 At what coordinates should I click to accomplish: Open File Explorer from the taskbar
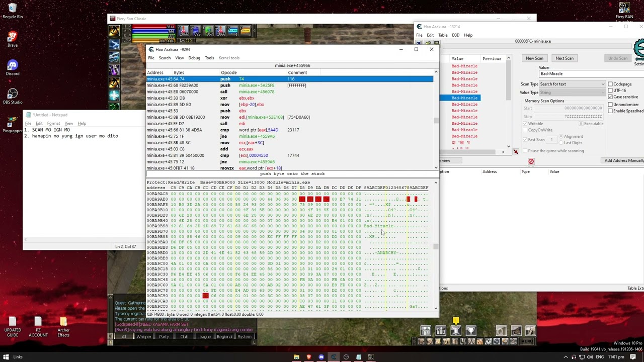point(296,357)
